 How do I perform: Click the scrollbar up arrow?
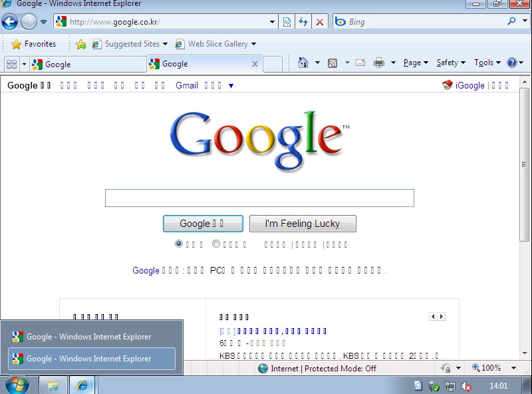point(525,82)
